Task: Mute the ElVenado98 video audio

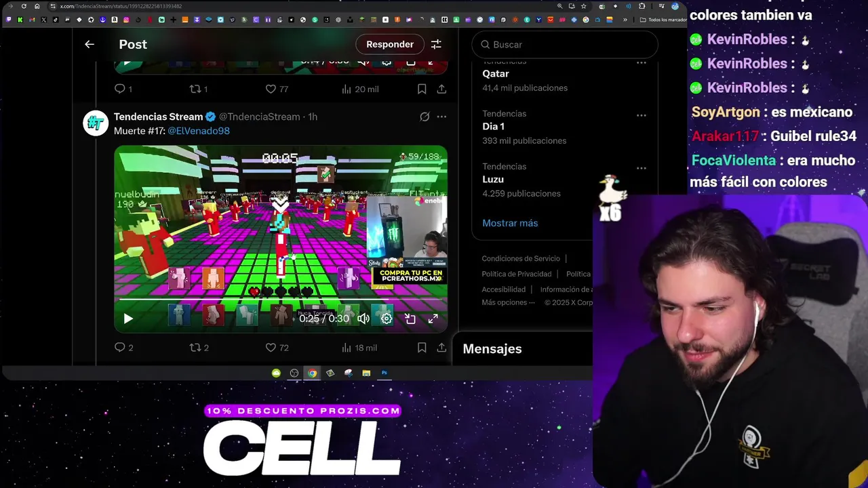Action: [363, 319]
